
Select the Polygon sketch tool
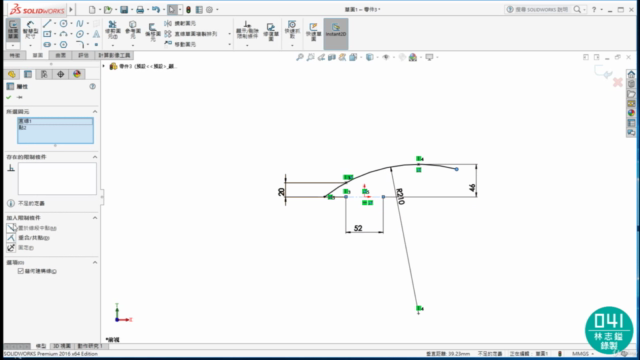[63, 44]
